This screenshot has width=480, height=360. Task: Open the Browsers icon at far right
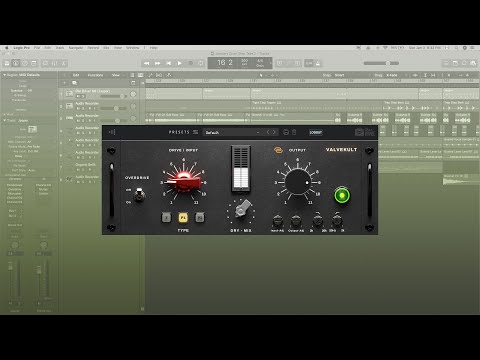point(473,63)
